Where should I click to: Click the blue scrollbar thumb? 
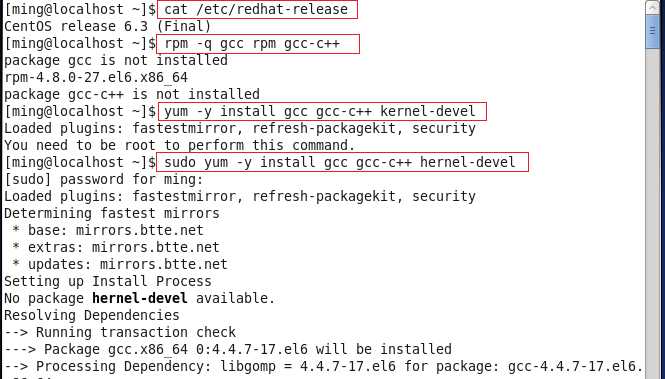coord(654,31)
